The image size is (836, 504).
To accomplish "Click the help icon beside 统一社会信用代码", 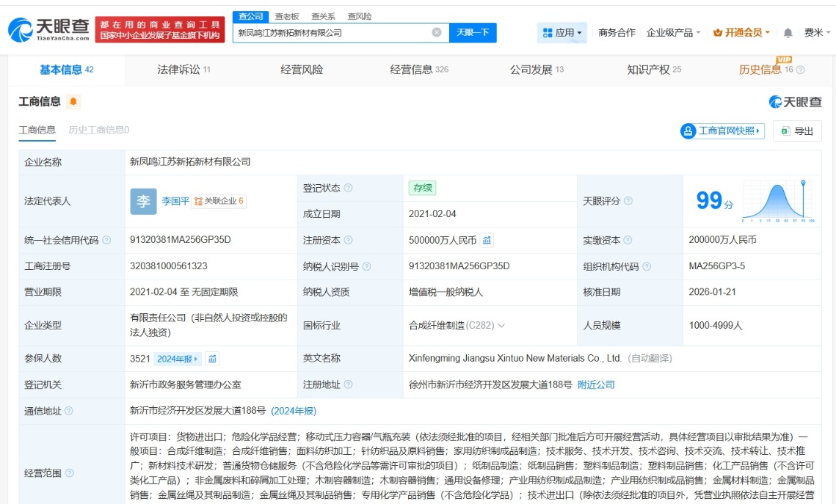I will point(106,240).
